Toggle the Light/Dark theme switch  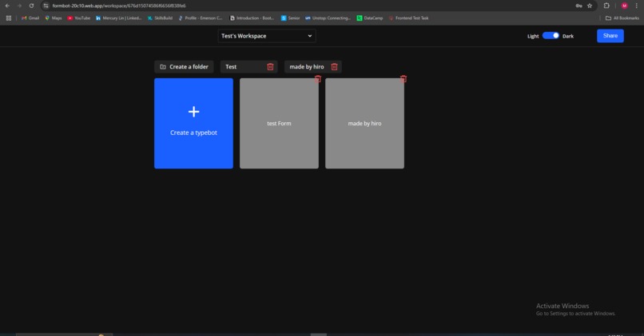tap(551, 36)
